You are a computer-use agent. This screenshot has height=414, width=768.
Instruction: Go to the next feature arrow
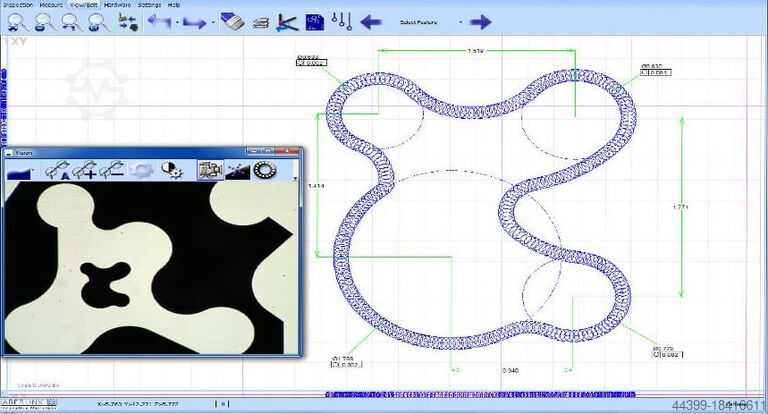pos(480,22)
